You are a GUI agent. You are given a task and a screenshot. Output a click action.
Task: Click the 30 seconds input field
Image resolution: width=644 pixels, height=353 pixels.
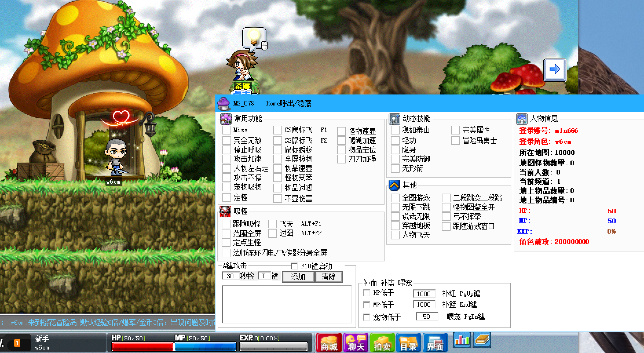(x=230, y=276)
